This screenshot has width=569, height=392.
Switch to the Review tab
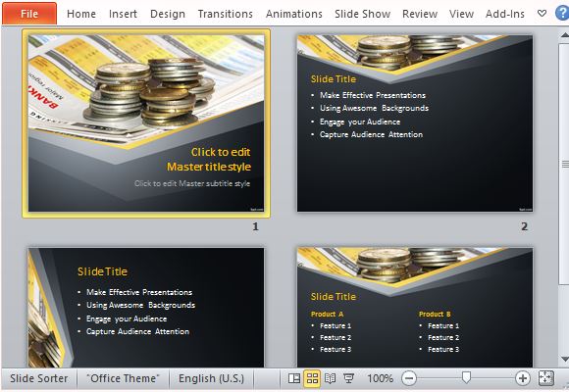420,14
